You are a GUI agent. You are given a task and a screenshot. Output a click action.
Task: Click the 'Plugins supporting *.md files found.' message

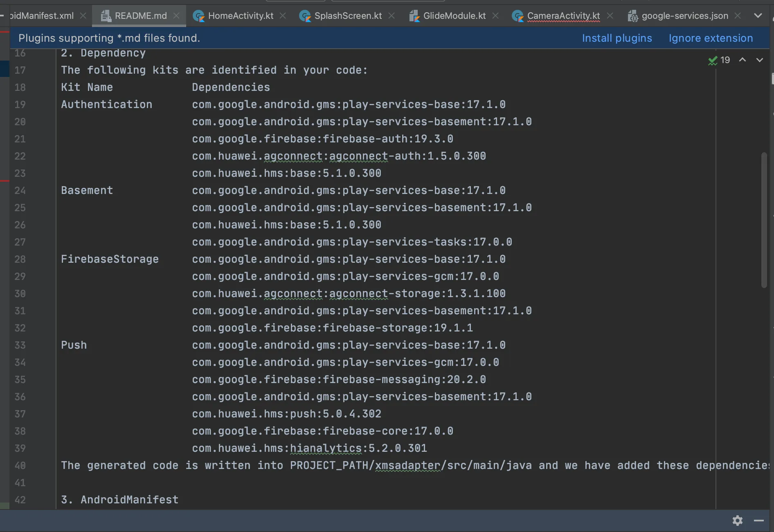[109, 38]
